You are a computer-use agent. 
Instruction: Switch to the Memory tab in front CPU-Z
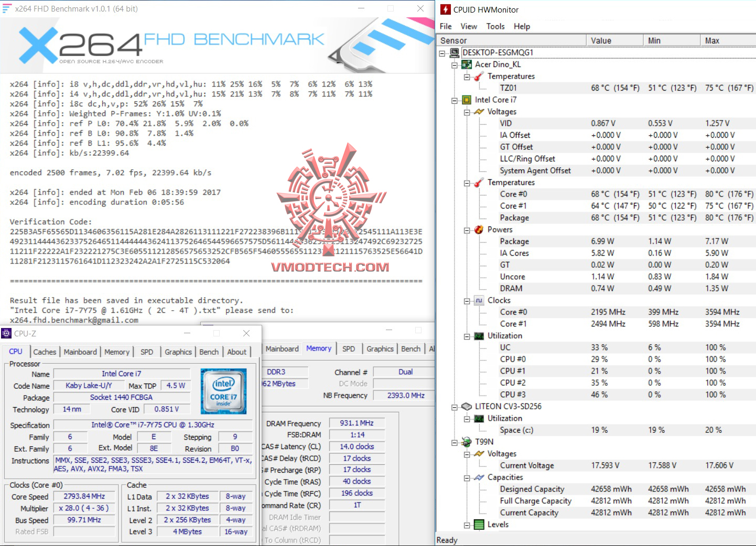(117, 352)
